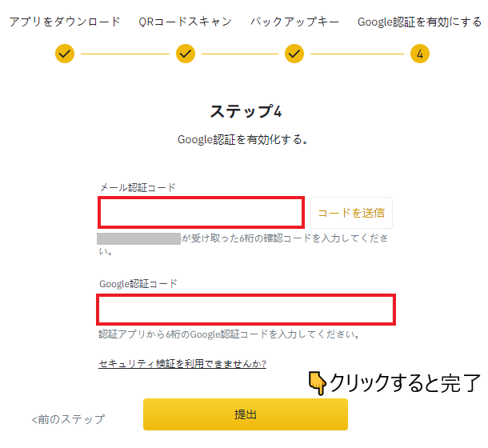Select the QRコードスキャン step label
The height and width of the screenshot is (448, 488).
pyautogui.click(x=185, y=22)
